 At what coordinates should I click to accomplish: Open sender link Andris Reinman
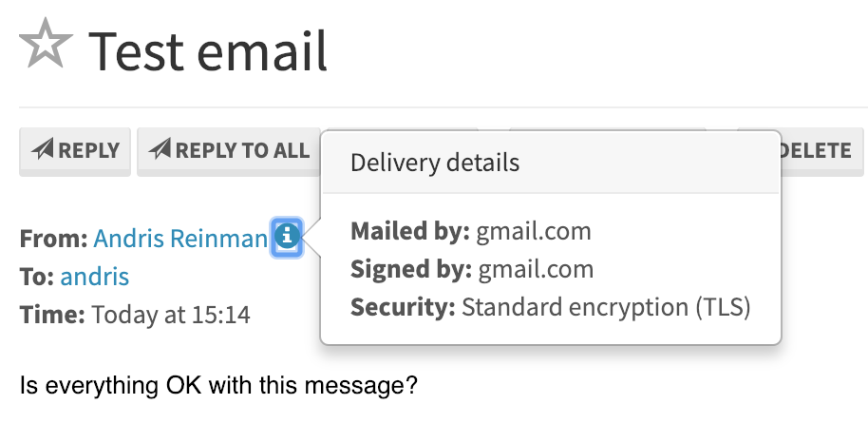pyautogui.click(x=180, y=239)
